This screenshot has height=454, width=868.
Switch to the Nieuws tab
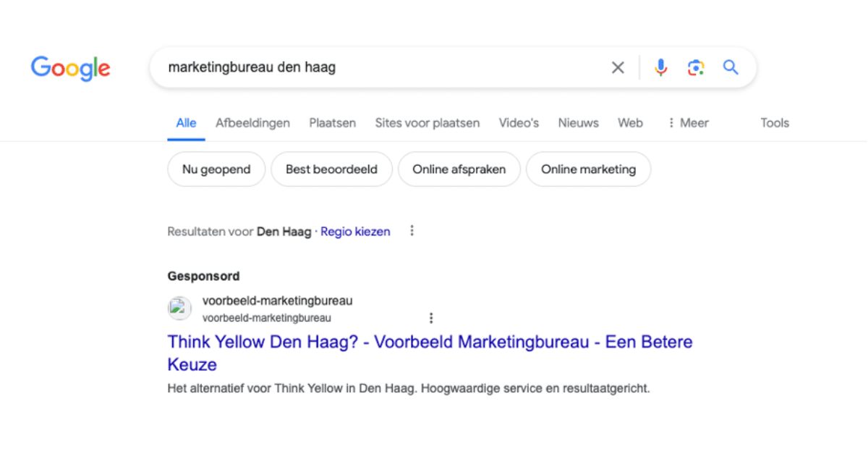578,123
